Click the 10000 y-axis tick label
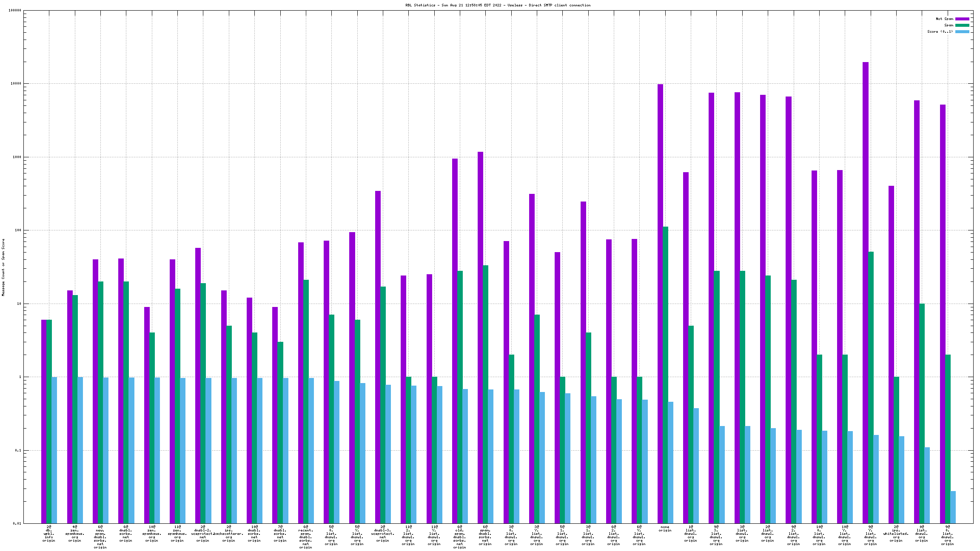This screenshot has width=980, height=551. pyautogui.click(x=15, y=84)
